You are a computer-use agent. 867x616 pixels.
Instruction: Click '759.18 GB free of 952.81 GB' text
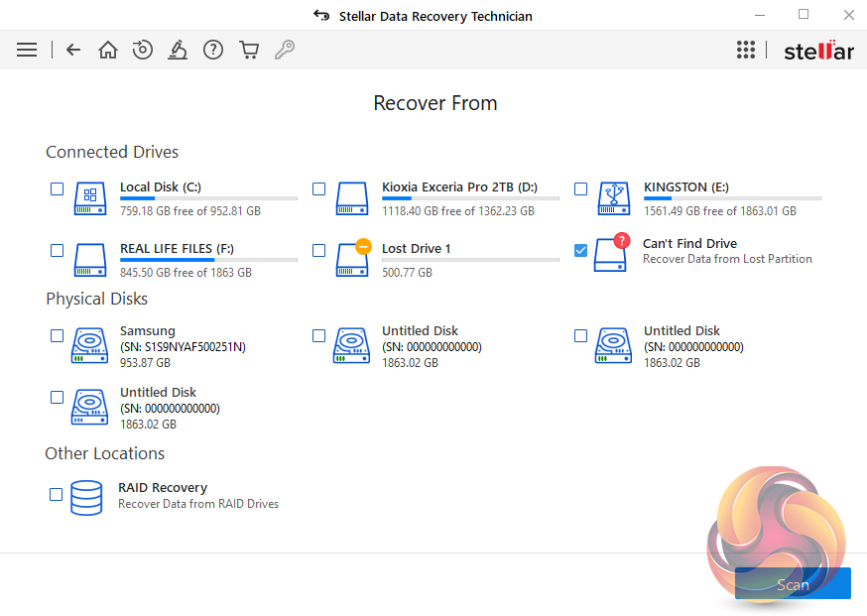click(190, 210)
